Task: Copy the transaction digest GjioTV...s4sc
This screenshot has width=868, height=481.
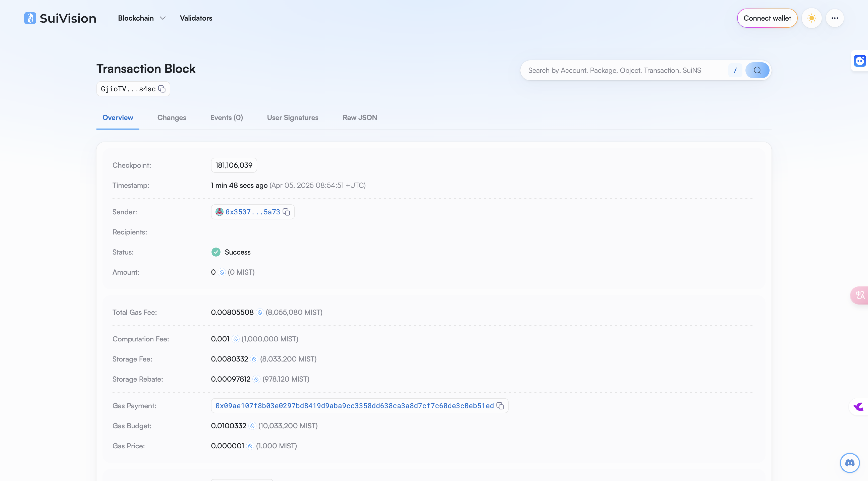Action: click(162, 89)
